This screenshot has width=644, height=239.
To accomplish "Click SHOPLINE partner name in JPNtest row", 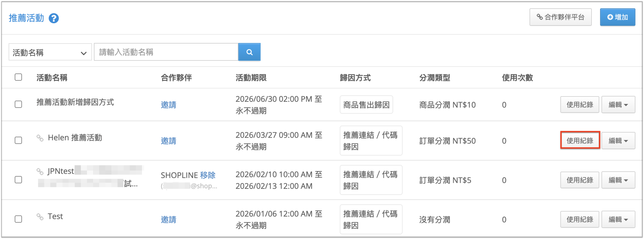I will [x=179, y=175].
